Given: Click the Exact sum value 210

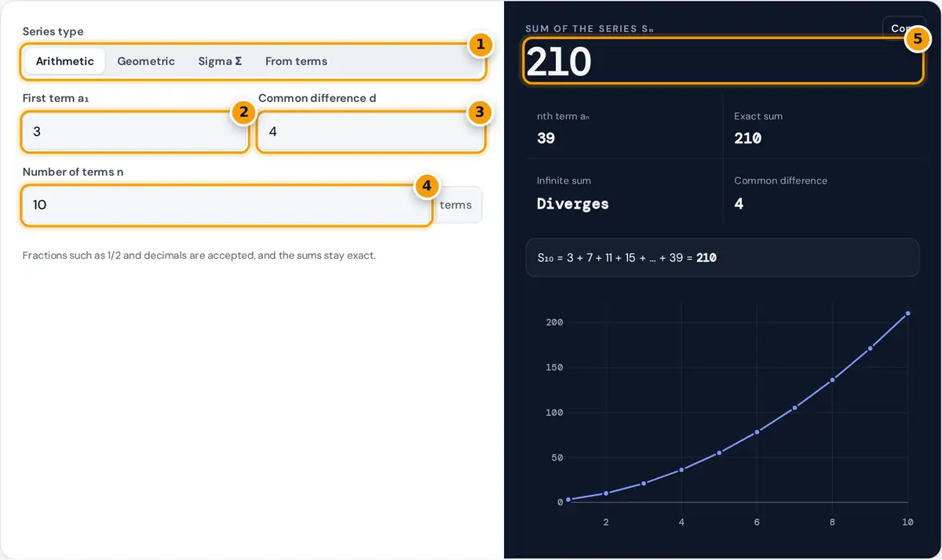Looking at the screenshot, I should pos(747,138).
